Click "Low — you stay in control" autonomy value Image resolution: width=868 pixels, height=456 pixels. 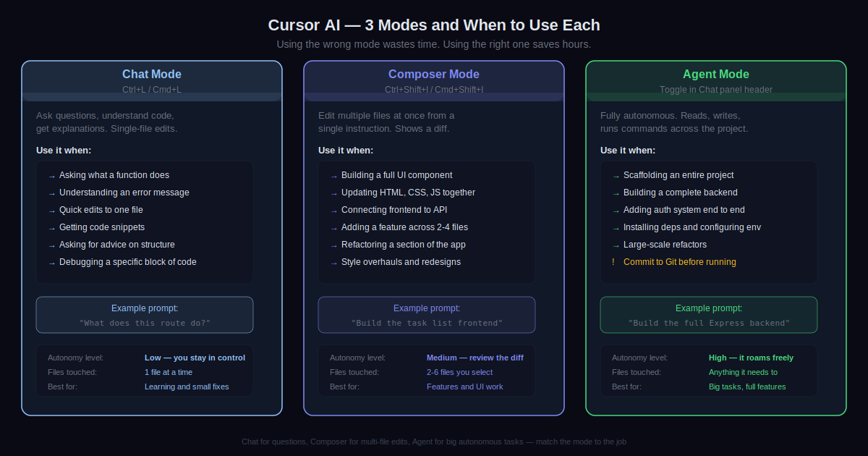click(x=195, y=358)
